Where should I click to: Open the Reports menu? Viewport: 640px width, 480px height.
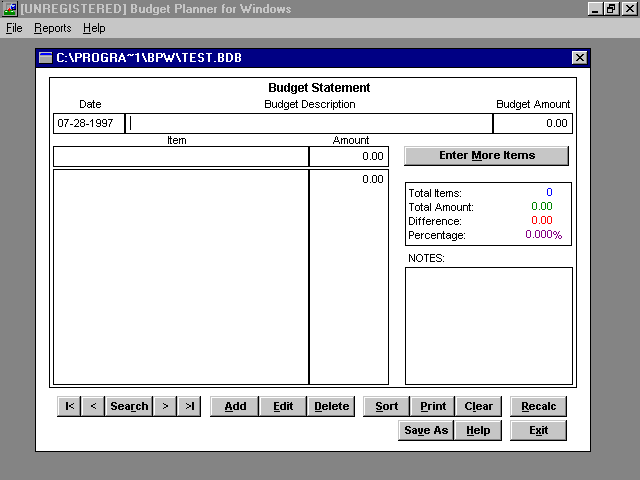tap(52, 28)
